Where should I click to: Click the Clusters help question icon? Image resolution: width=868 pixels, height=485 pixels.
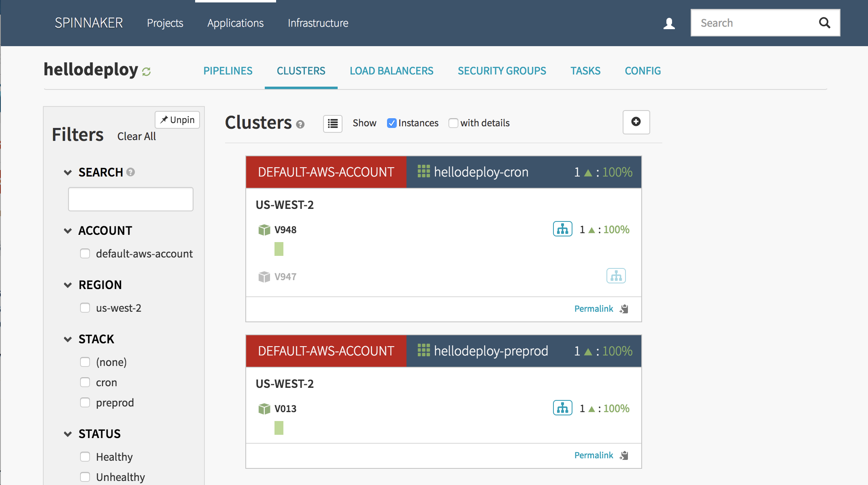tap(300, 124)
